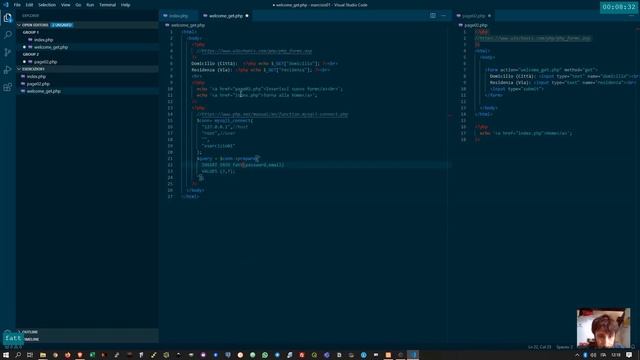Click the URL comment in the page02.php editor

click(x=533, y=38)
